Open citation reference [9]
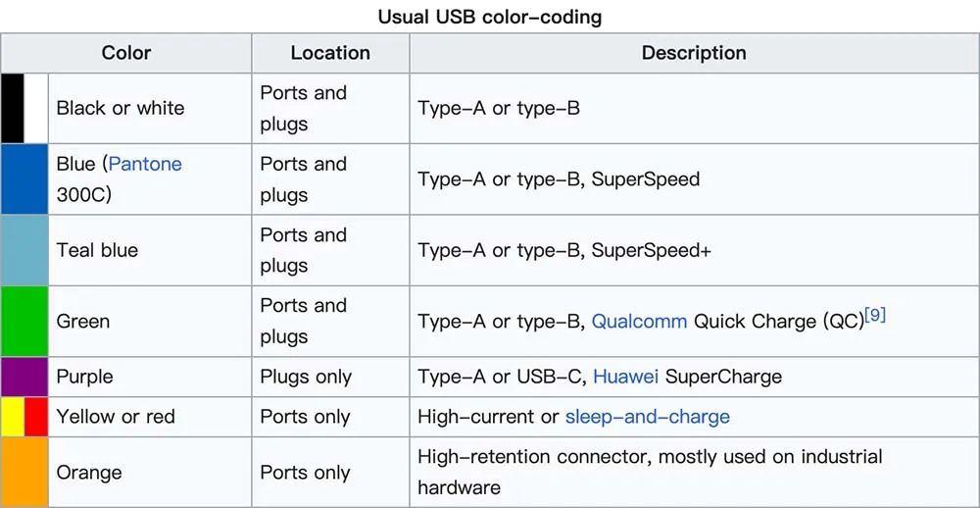The width and height of the screenshot is (980, 508). (x=875, y=315)
